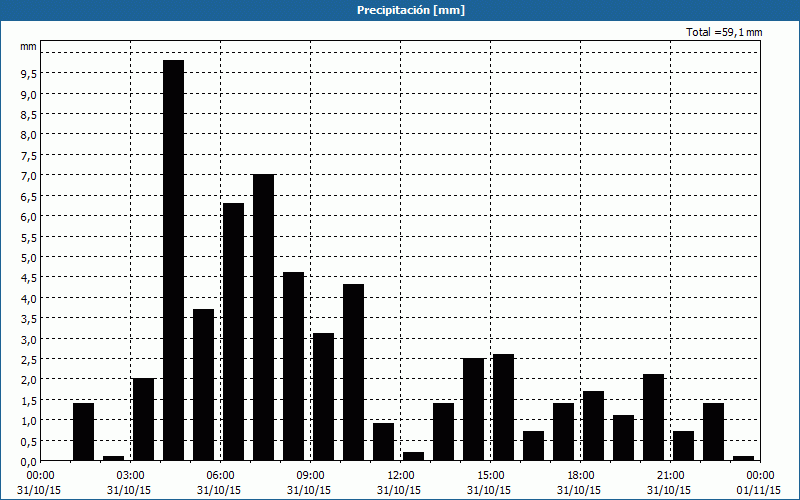Click the 3,7 mm bar just before 06:00

point(204,385)
